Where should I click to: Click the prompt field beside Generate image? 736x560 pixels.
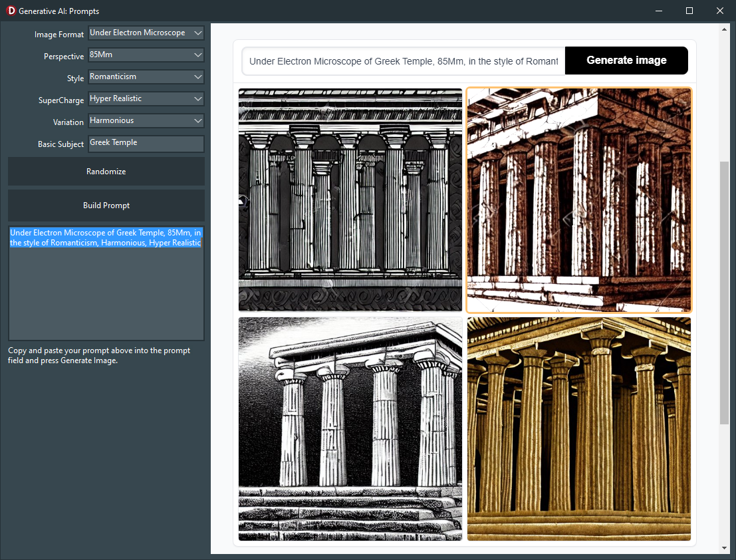click(403, 61)
